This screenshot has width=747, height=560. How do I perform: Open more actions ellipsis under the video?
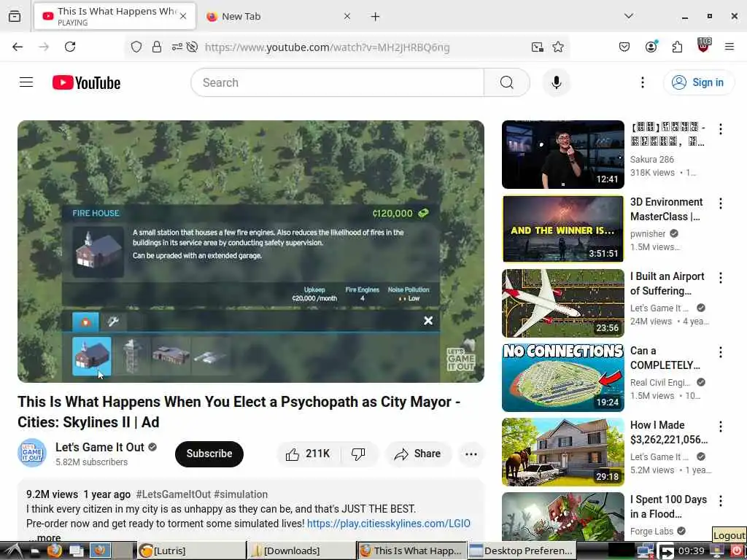click(x=471, y=454)
